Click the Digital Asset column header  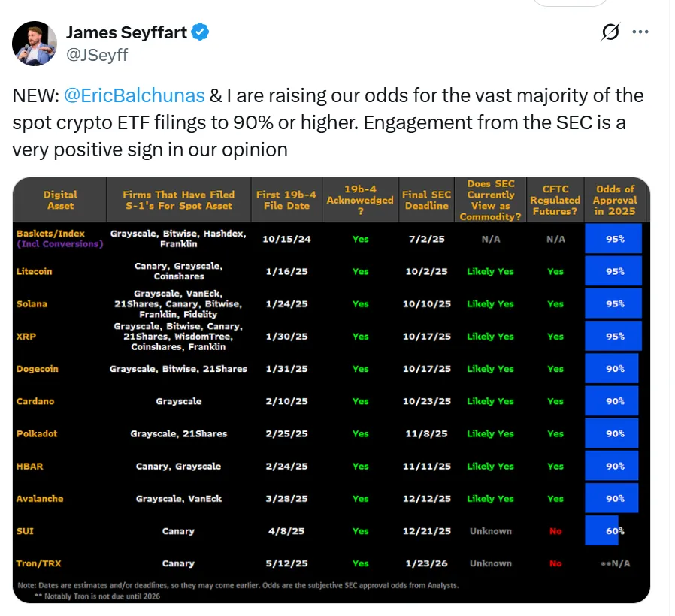pyautogui.click(x=60, y=200)
